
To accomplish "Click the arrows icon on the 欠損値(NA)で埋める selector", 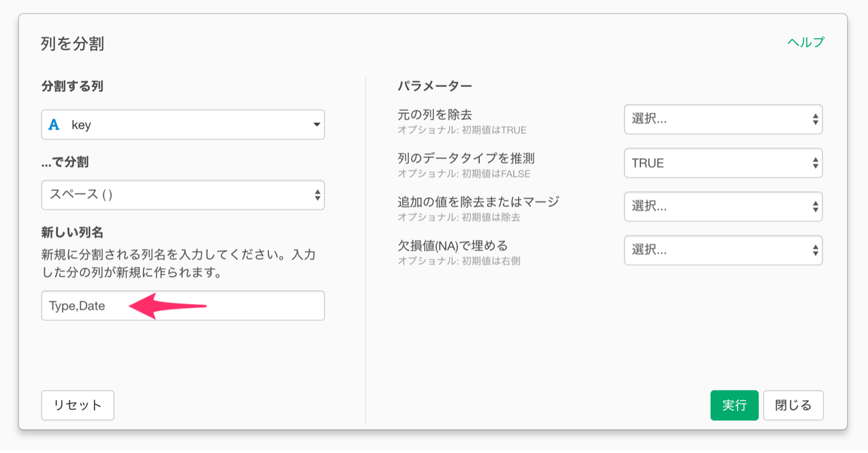I will click(815, 250).
